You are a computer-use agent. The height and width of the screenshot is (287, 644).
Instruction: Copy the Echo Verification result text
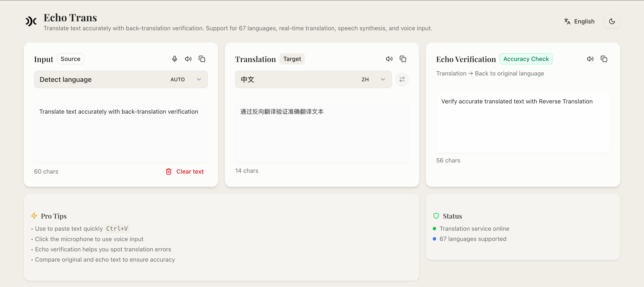(x=604, y=59)
